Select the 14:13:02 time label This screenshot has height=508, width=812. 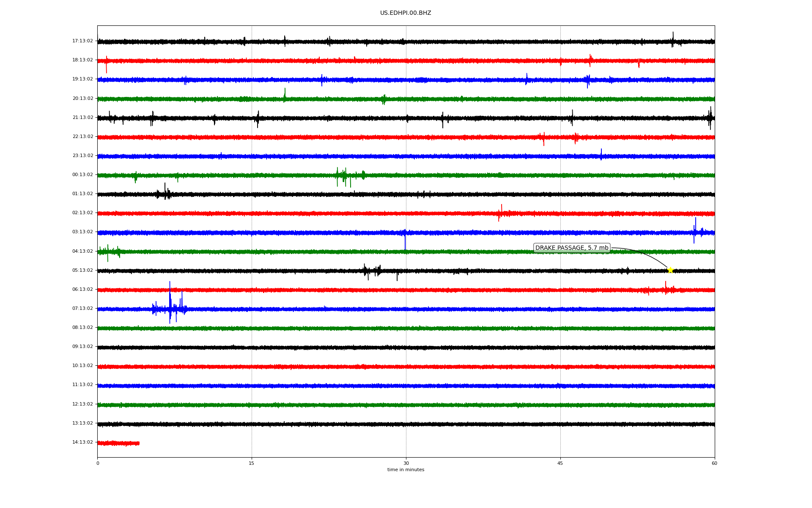coord(82,442)
